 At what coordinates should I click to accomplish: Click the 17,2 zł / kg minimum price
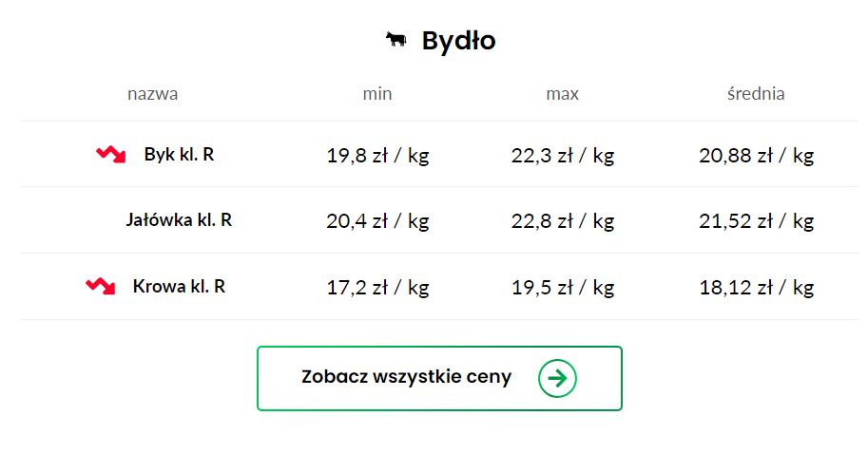(x=377, y=288)
